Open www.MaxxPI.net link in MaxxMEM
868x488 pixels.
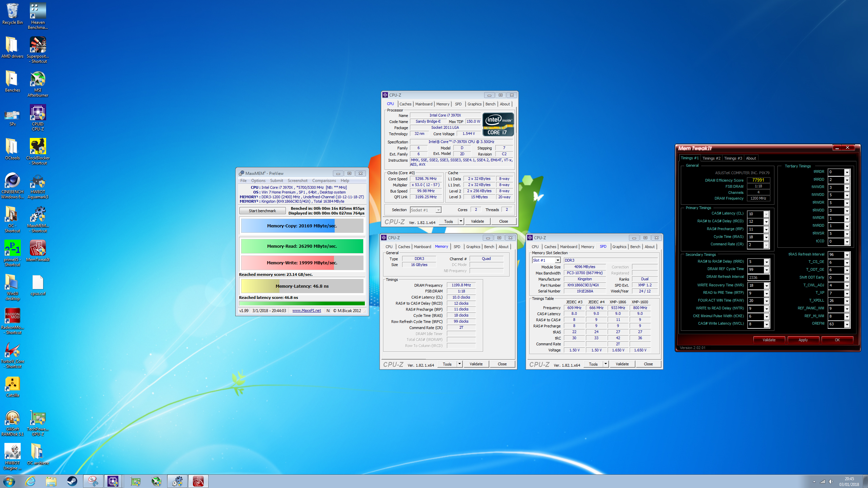[x=307, y=310]
